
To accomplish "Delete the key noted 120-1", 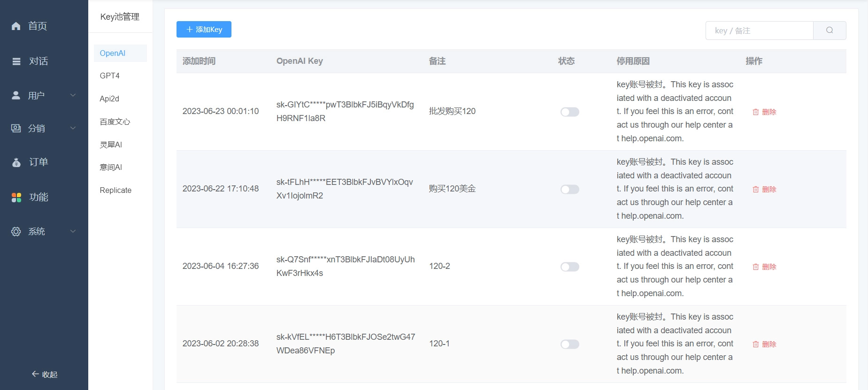I will pyautogui.click(x=764, y=344).
